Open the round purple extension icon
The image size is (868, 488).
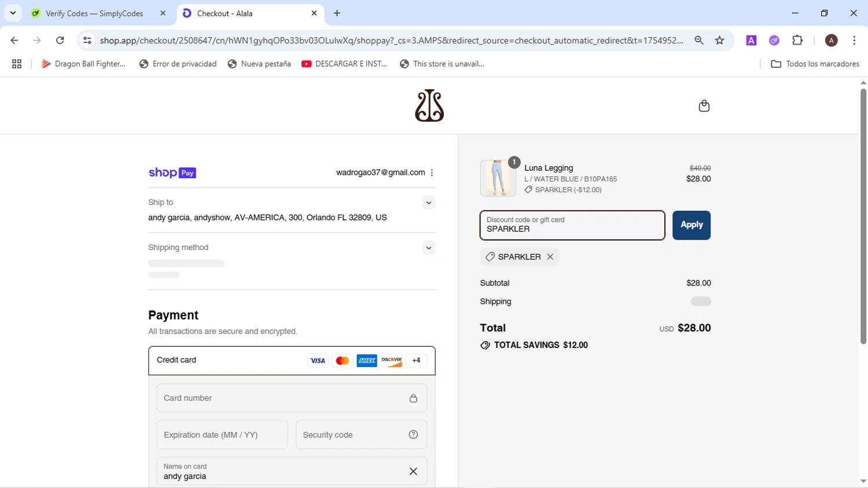pos(774,41)
